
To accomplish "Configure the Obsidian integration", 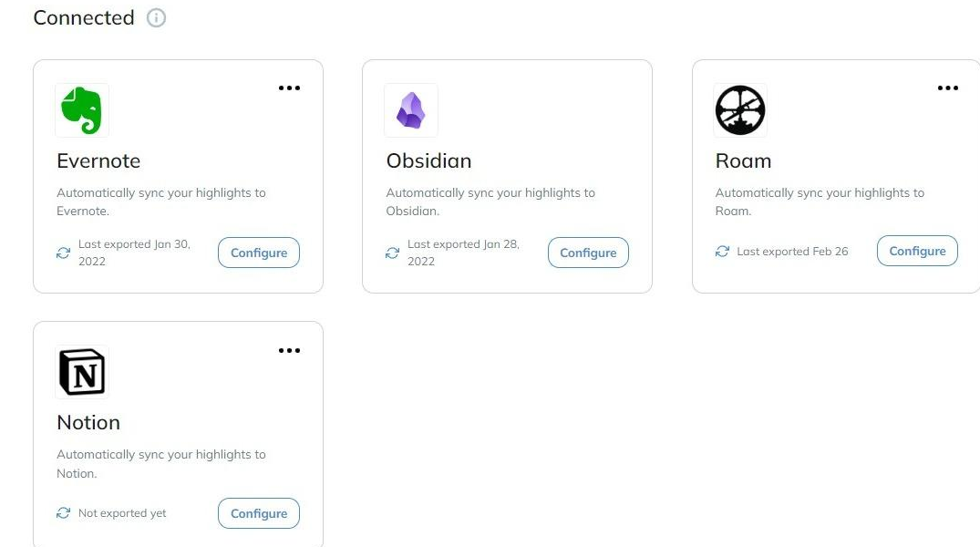I will coord(588,253).
